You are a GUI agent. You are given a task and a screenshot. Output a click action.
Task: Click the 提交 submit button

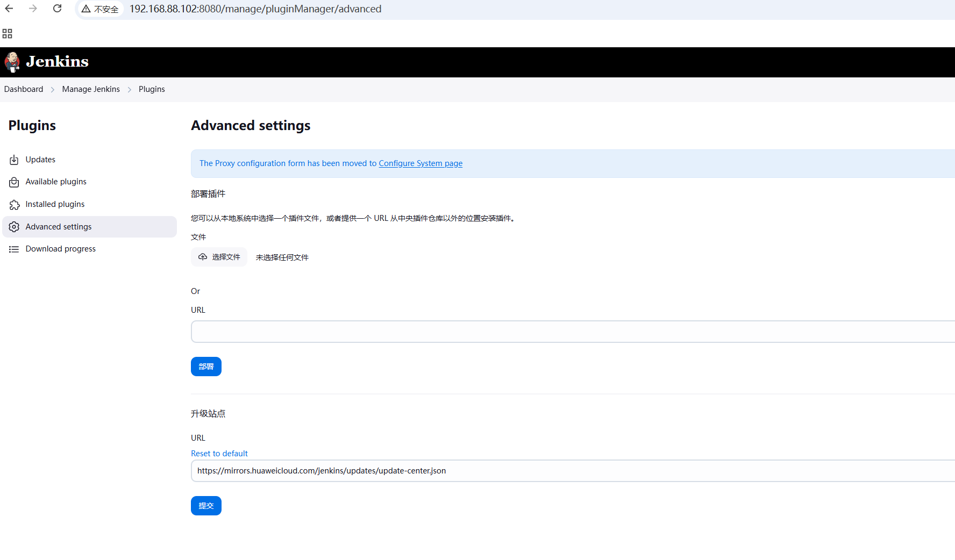pyautogui.click(x=206, y=506)
